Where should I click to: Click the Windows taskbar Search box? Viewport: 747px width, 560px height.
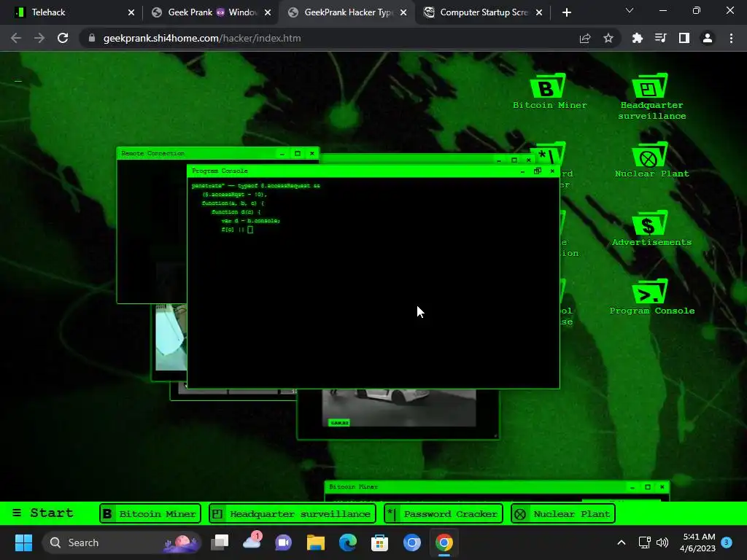122,542
